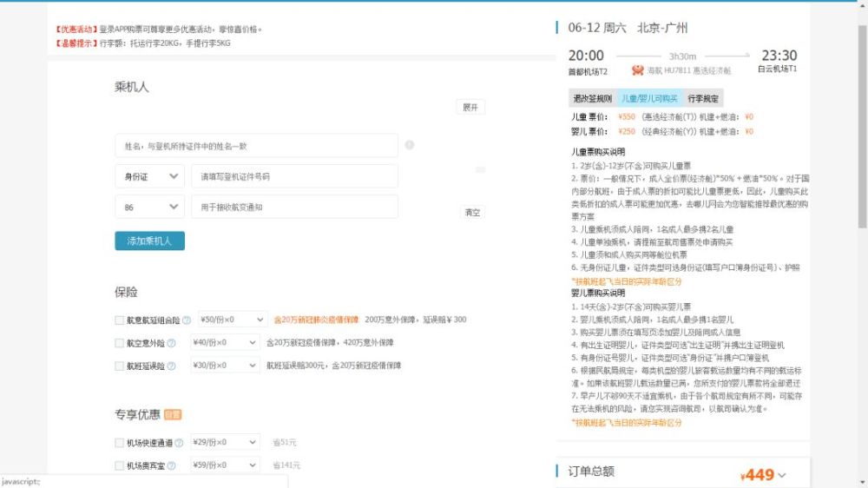The width and height of the screenshot is (868, 488).
Task: Click the 06-12 周六 北京-广州 header
Action: 628,28
